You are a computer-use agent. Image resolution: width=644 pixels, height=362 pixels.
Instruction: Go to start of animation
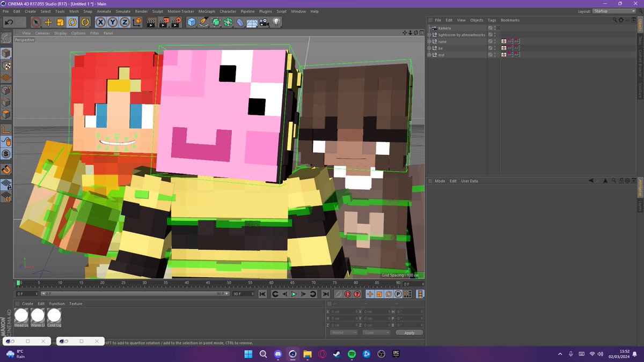click(x=262, y=294)
